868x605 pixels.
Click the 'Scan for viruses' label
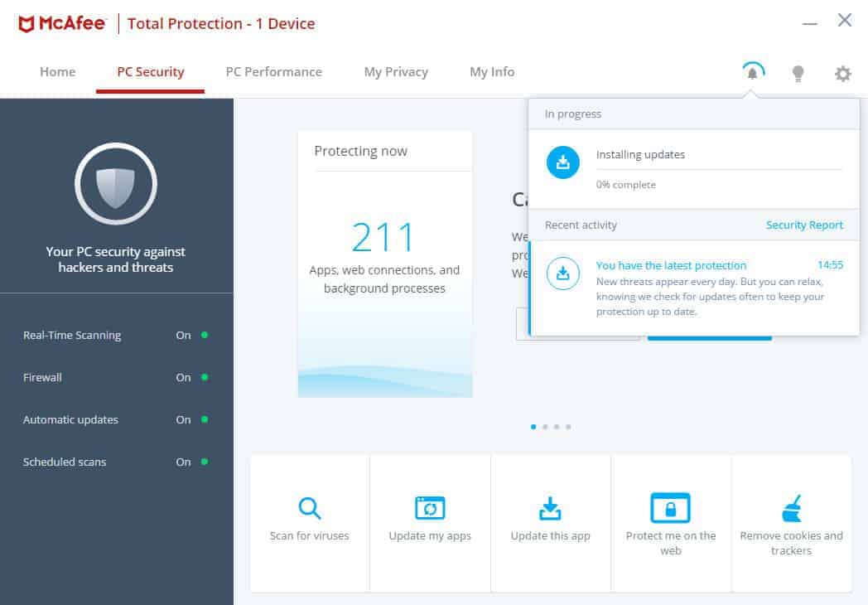(310, 535)
